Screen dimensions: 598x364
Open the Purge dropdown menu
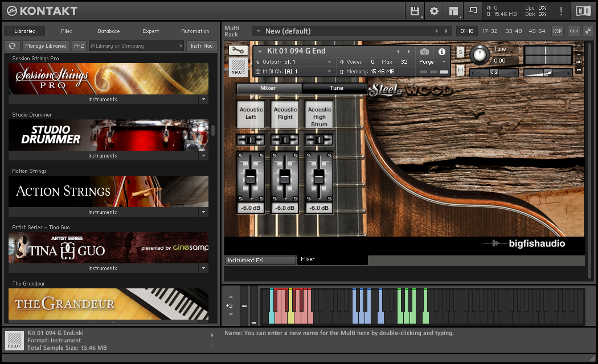pos(432,62)
